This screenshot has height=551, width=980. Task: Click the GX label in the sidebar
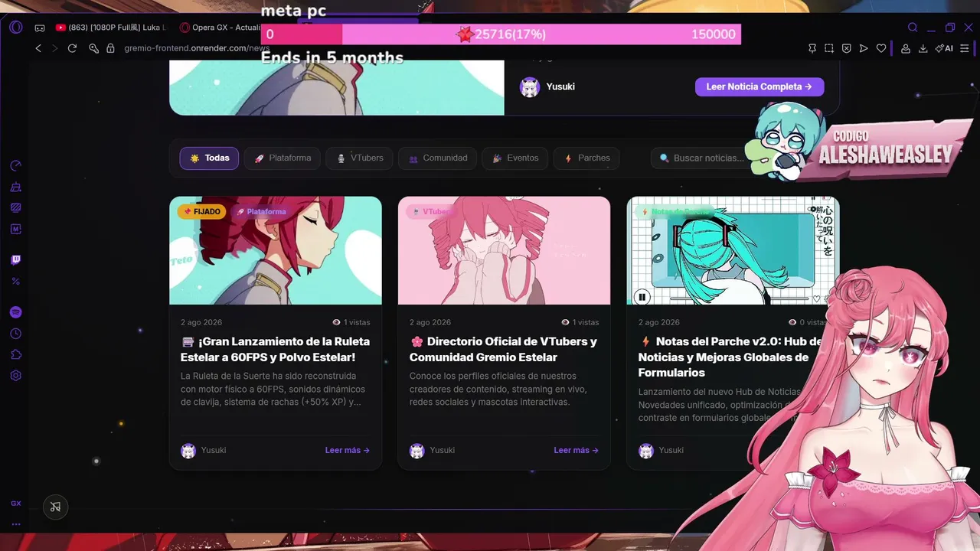[15, 504]
